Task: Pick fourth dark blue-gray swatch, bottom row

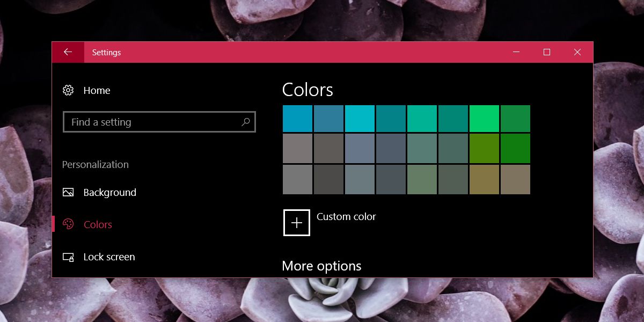Action: (x=391, y=179)
